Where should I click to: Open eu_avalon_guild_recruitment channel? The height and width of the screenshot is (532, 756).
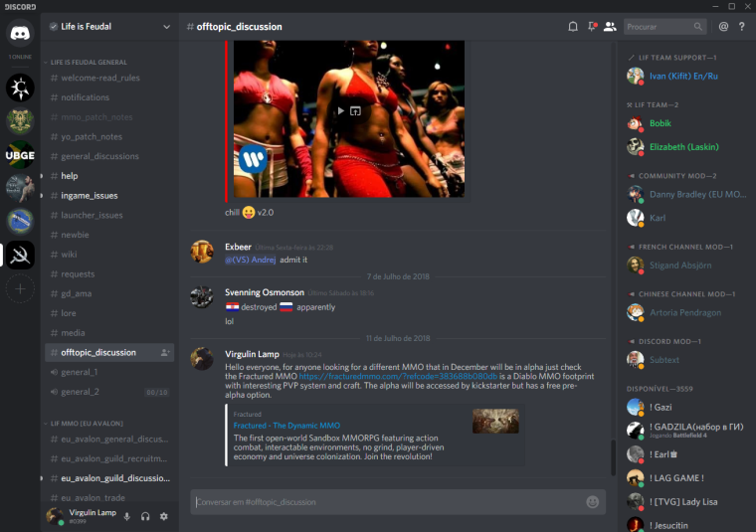point(109,458)
